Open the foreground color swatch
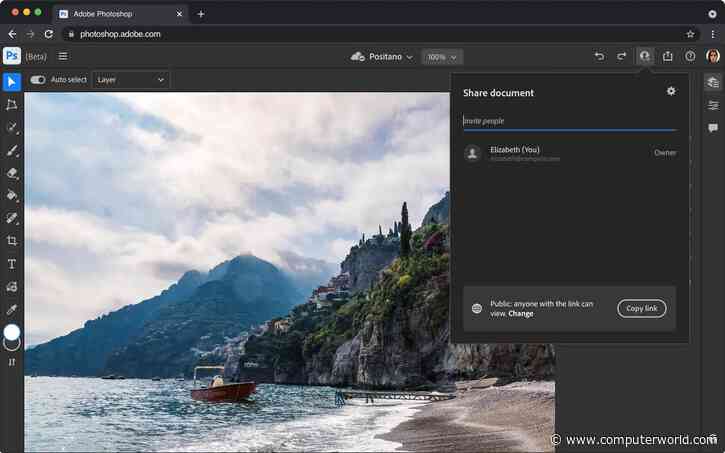This screenshot has width=725, height=453. tap(12, 331)
